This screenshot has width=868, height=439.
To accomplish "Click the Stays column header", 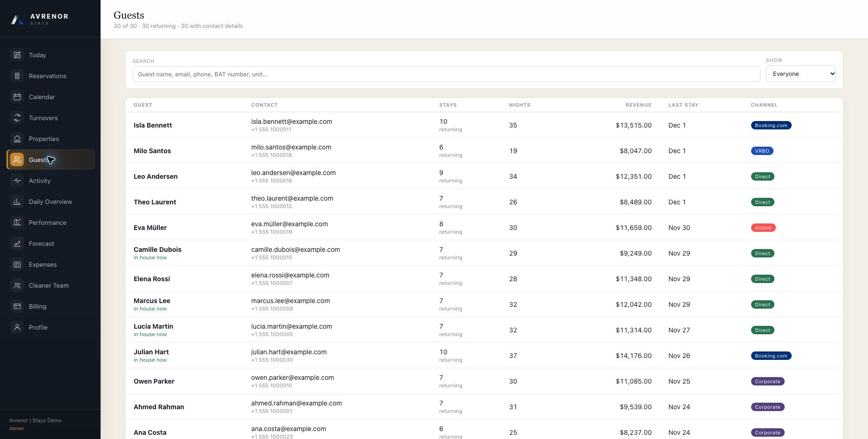I will click(448, 105).
